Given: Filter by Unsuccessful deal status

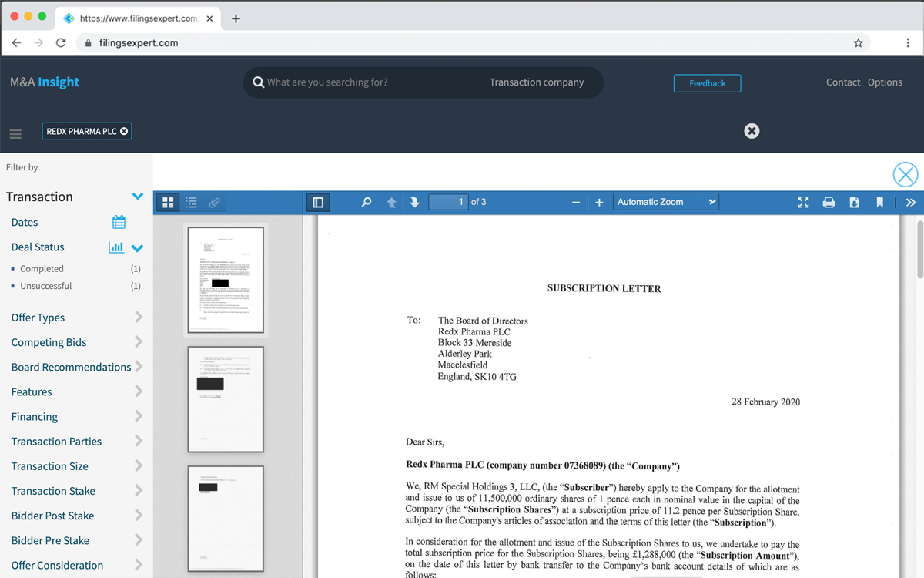Looking at the screenshot, I should click(45, 286).
